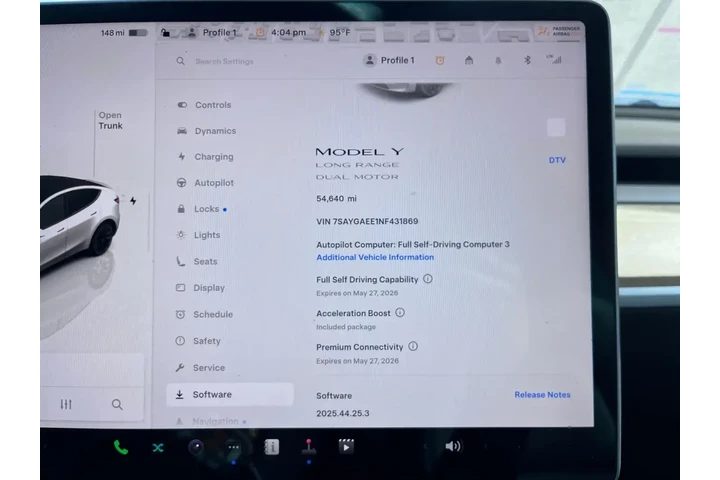
Task: Tap the charge port lightning bolt by the car
Action: 133,201
